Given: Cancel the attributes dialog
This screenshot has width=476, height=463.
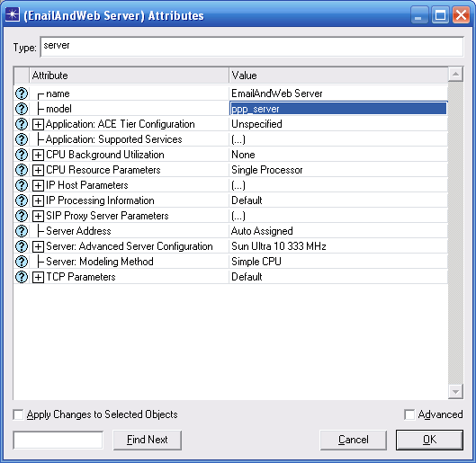Looking at the screenshot, I should pyautogui.click(x=354, y=440).
